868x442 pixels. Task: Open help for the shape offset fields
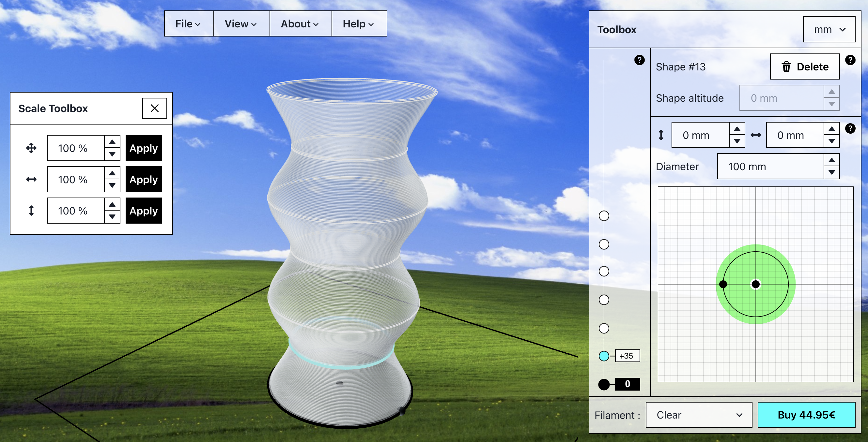(x=850, y=129)
